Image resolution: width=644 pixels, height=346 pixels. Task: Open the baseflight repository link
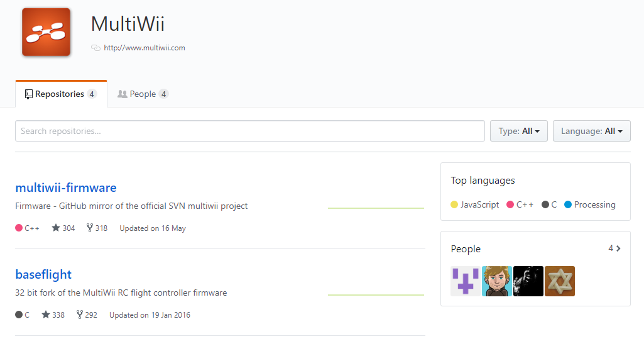[x=43, y=274]
